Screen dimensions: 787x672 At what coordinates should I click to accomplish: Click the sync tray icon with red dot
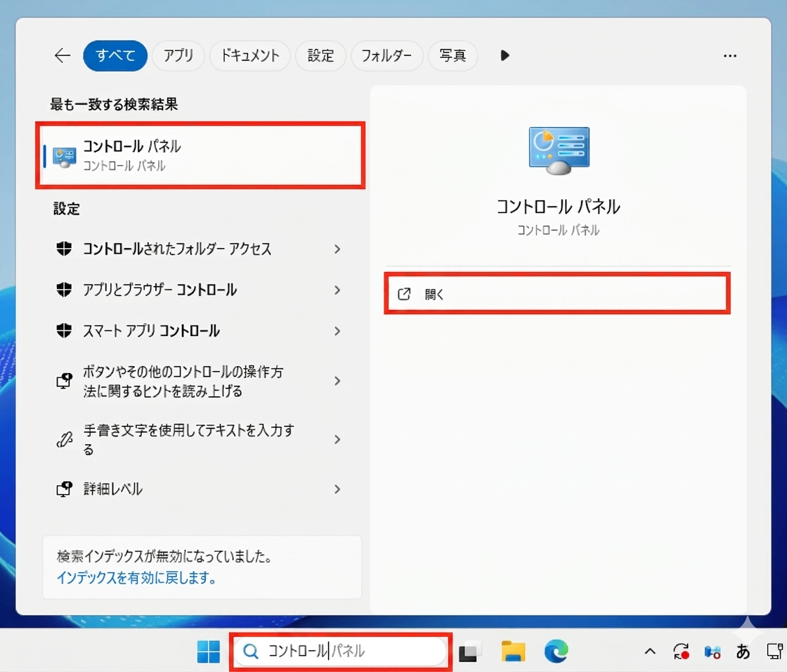(681, 652)
